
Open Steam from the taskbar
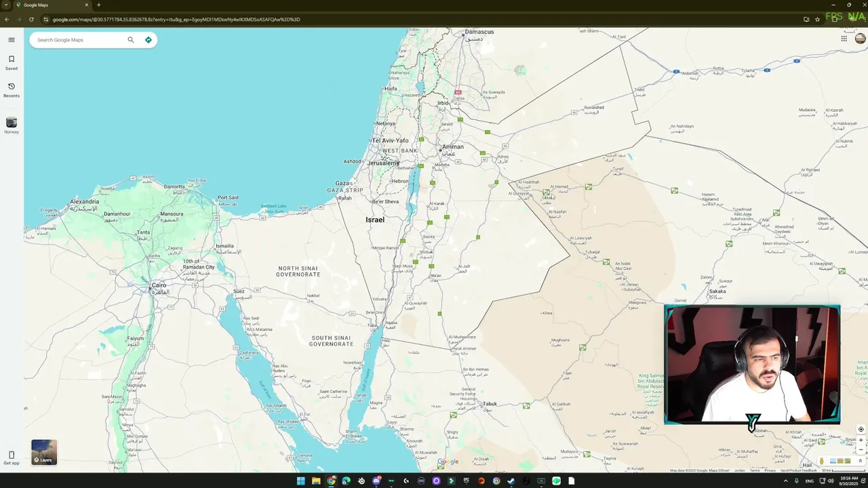point(511,481)
